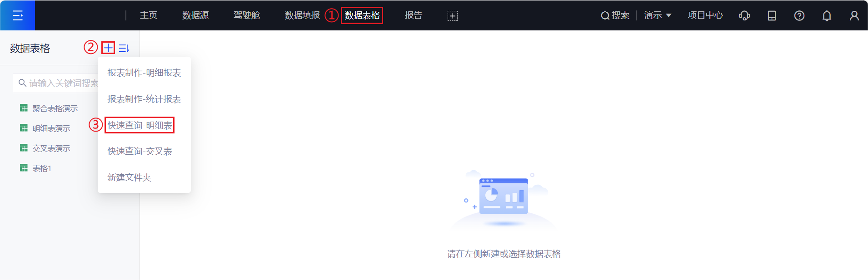
Task: Open 聚合表格演示 table item
Action: (55, 108)
